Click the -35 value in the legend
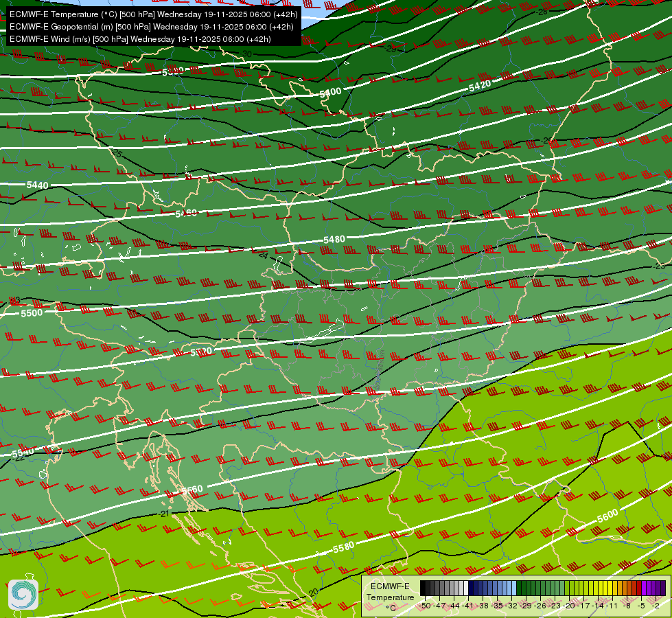Screen dimensions: 672x618 click(497, 606)
